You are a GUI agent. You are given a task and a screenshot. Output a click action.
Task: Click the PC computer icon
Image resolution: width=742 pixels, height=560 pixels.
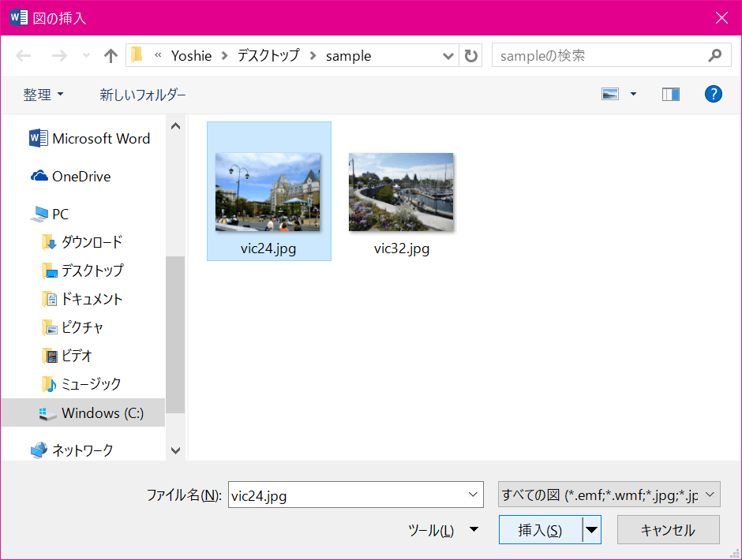pos(39,215)
